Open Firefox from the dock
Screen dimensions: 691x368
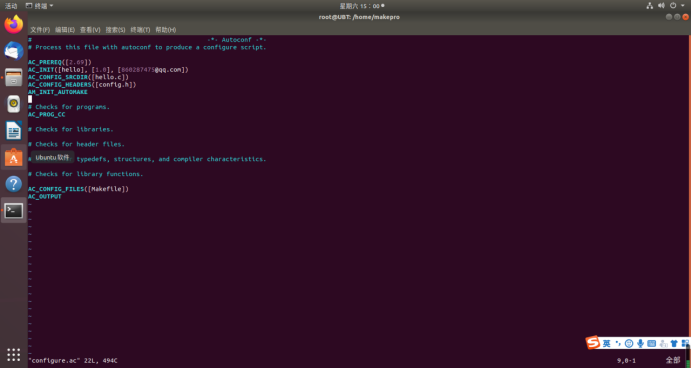(x=14, y=24)
